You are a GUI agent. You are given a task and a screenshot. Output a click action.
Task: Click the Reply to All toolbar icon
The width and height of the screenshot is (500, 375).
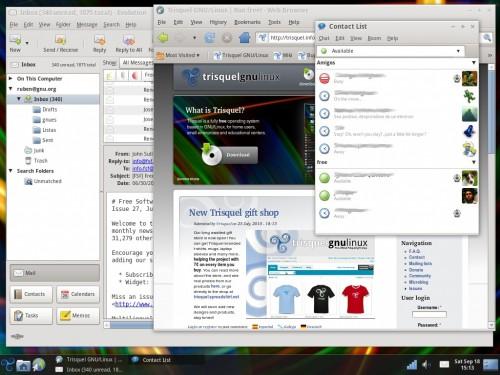pos(129,43)
